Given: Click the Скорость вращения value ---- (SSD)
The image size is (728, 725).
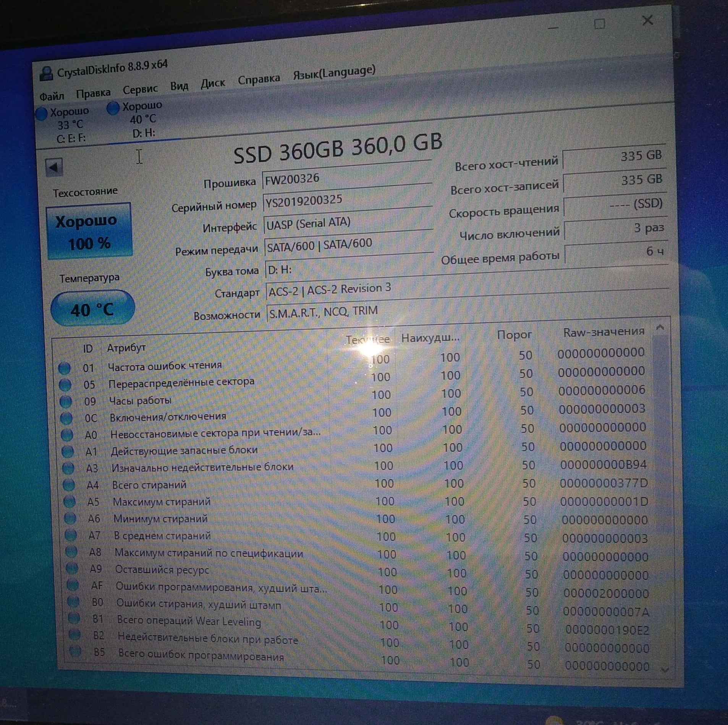Looking at the screenshot, I should point(615,204).
